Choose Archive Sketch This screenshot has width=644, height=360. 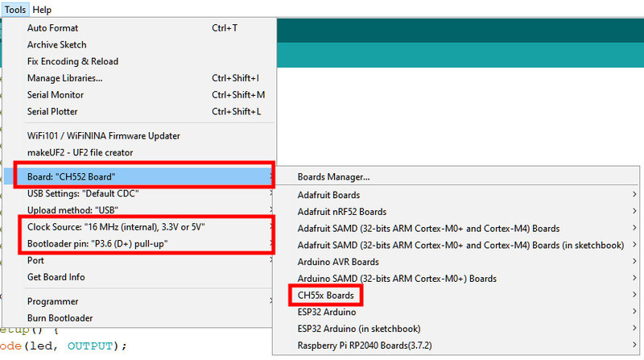click(x=138, y=44)
